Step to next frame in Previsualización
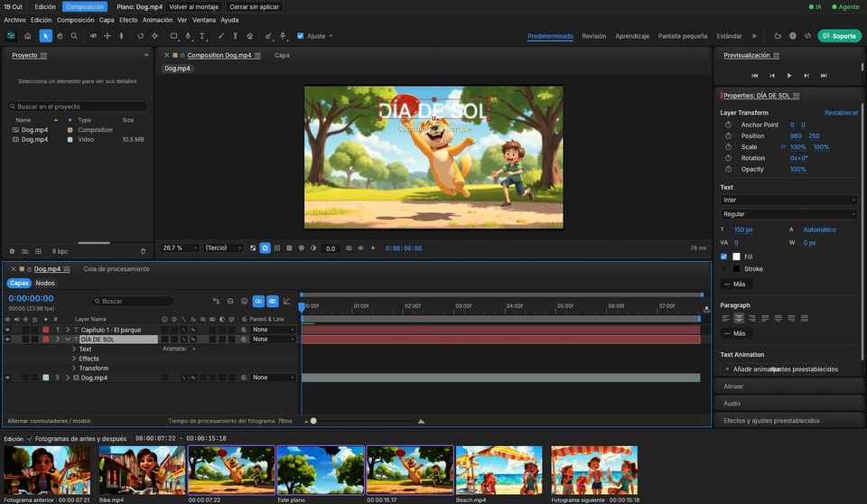This screenshot has height=504, width=867. (x=806, y=75)
